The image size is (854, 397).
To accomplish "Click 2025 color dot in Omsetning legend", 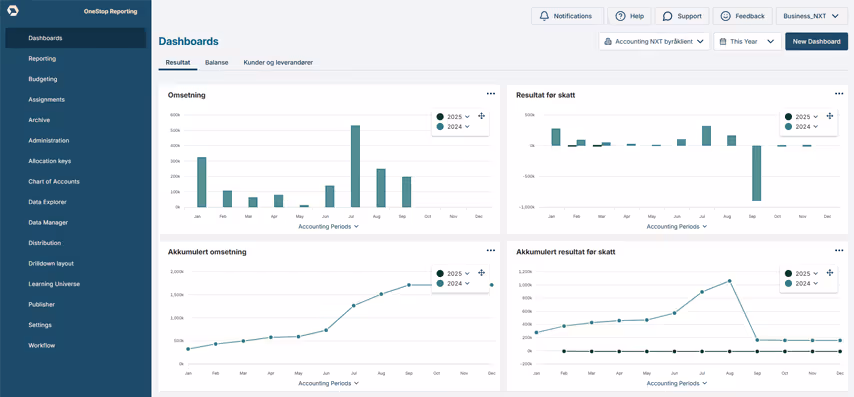I will [x=440, y=117].
